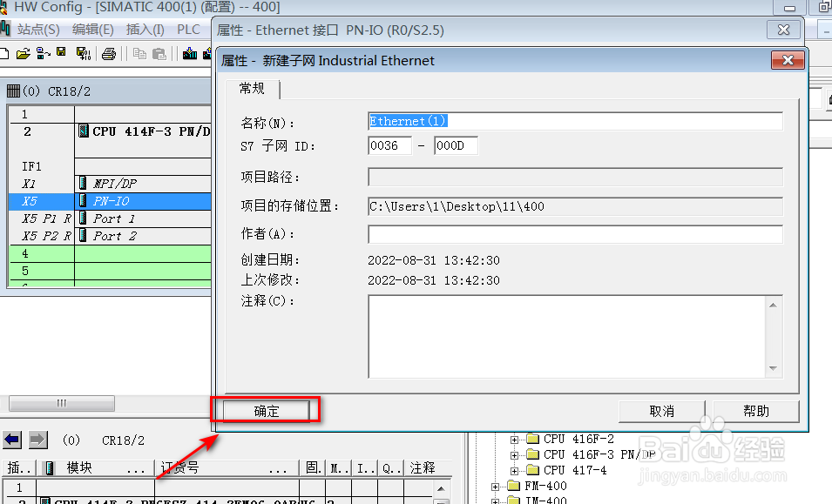The image size is (832, 504).
Task: Click the module icon in the 模块 column header
Action: click(49, 467)
